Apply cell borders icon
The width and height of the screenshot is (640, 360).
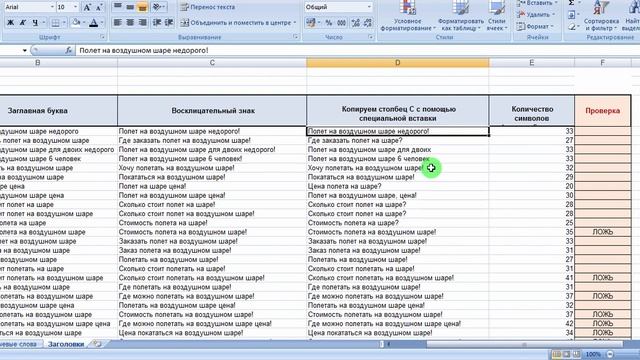point(56,22)
